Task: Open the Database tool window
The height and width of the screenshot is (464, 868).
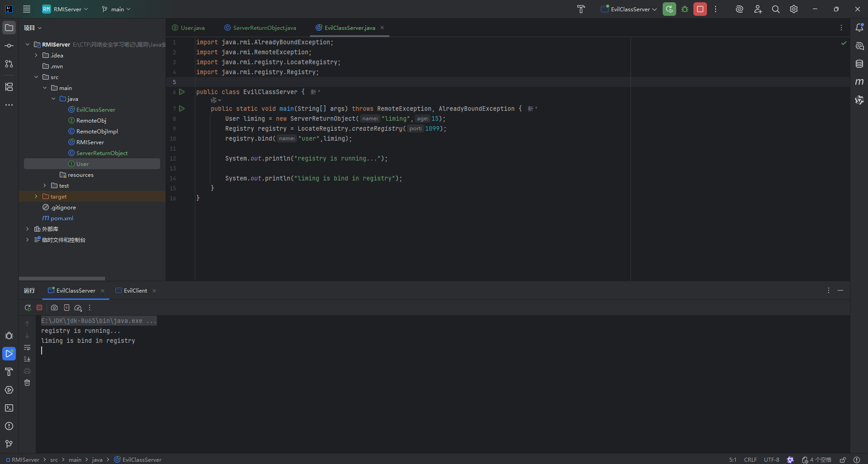Action: pyautogui.click(x=859, y=64)
